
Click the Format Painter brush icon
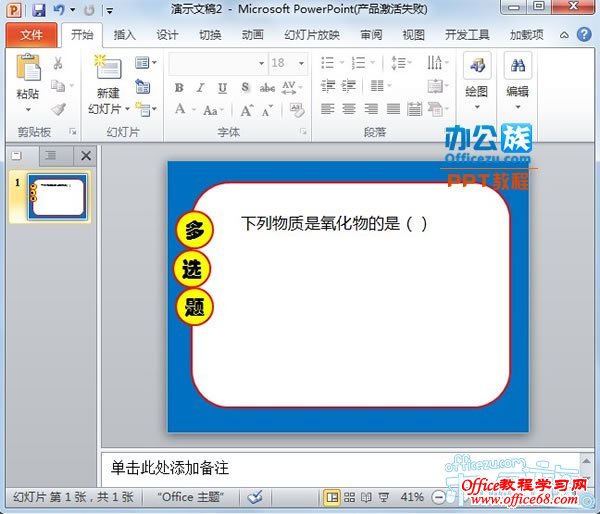pos(58,109)
